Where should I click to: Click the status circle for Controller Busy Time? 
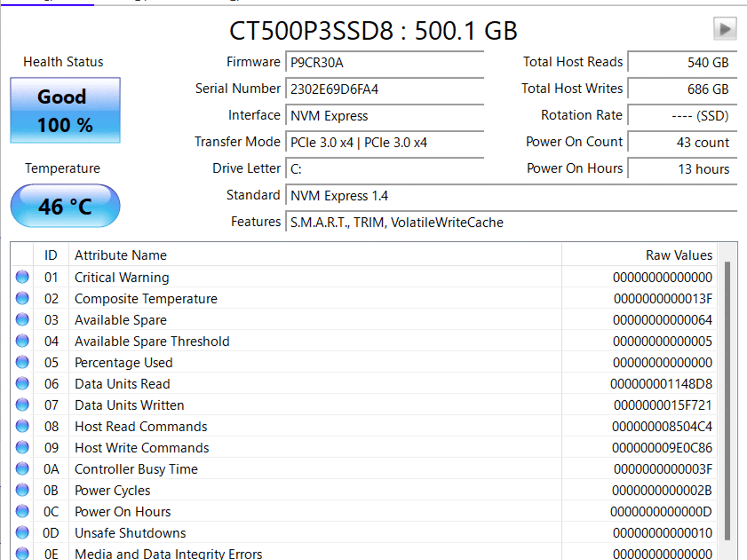22,468
